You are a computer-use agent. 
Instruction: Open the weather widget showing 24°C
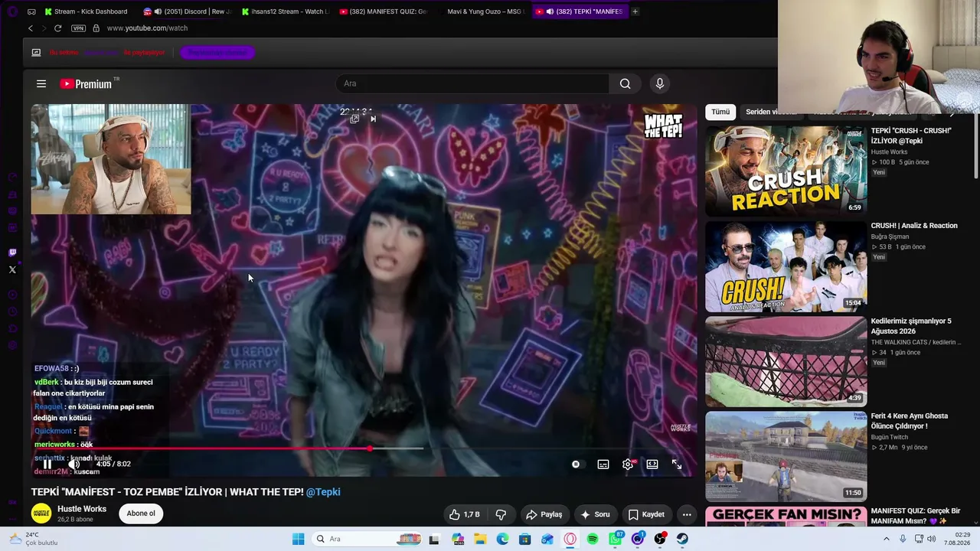33,539
